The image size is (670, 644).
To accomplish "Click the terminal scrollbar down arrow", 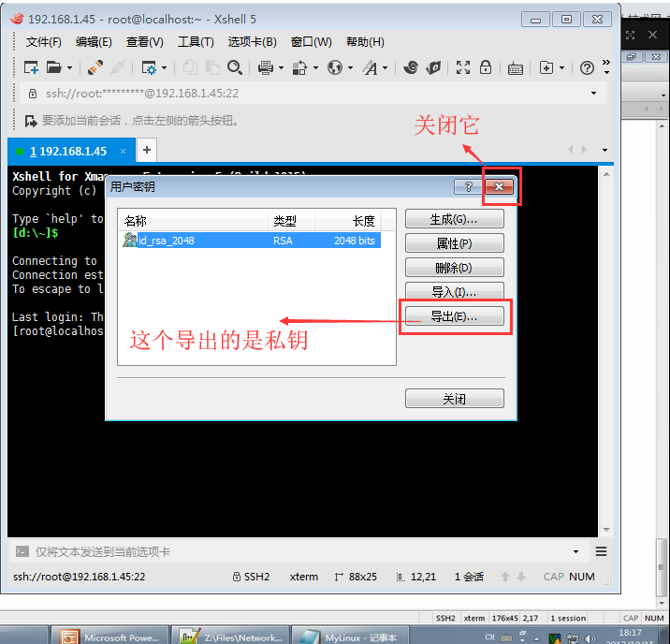I will [x=606, y=530].
